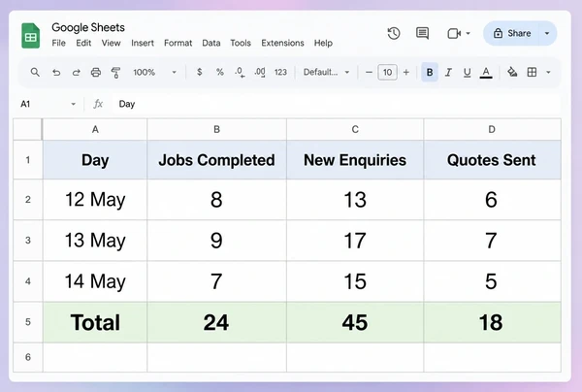Increase font size plus button
The image size is (582, 392).
406,72
